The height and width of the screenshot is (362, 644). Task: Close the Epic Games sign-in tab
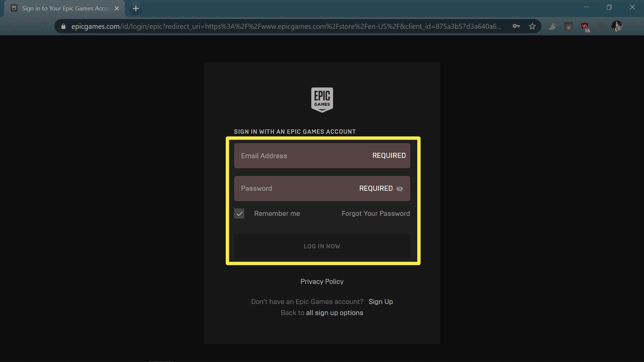(x=117, y=8)
